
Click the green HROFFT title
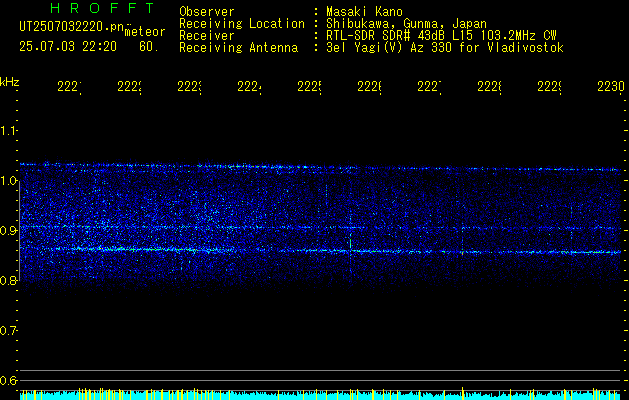click(102, 8)
